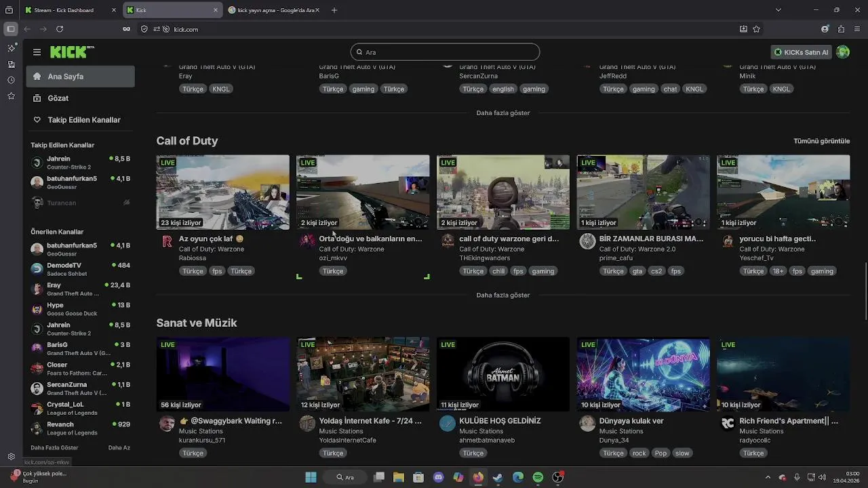Open Discord from the taskbar

[x=438, y=477]
